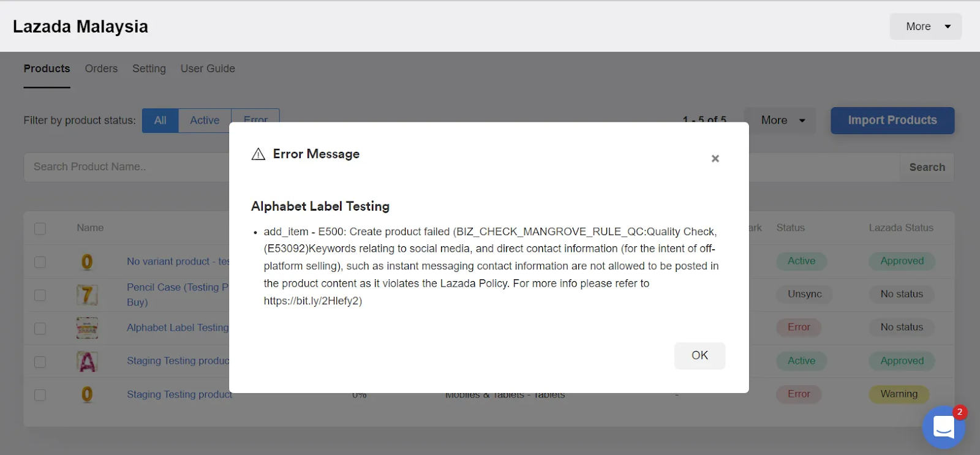Check the checkbox for the Pencil Case row
The height and width of the screenshot is (455, 980).
tap(40, 295)
